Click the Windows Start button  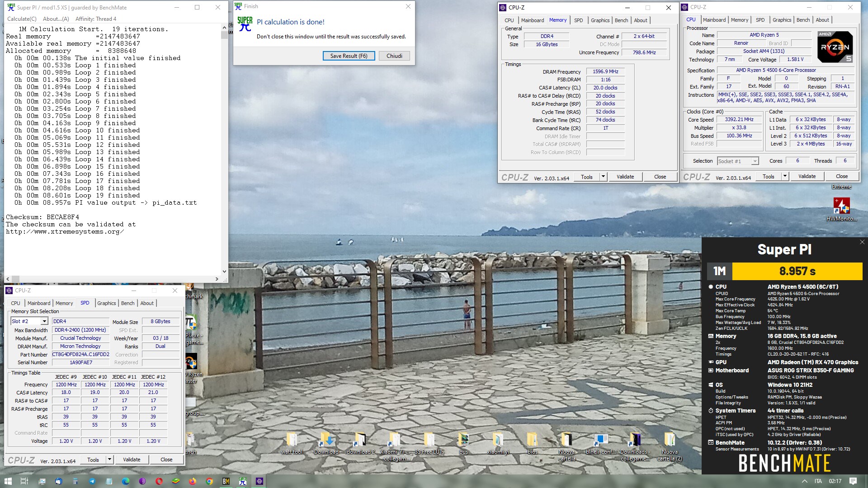tap(8, 481)
